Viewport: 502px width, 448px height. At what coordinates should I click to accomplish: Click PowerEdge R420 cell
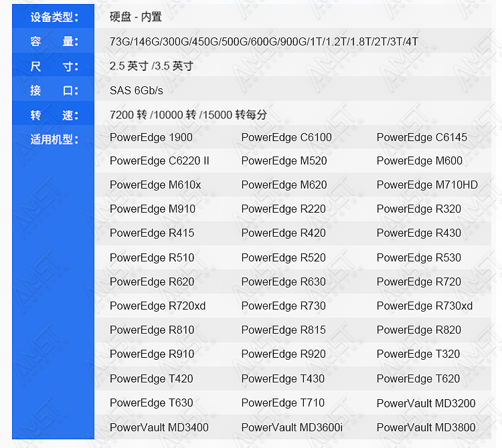284,233
